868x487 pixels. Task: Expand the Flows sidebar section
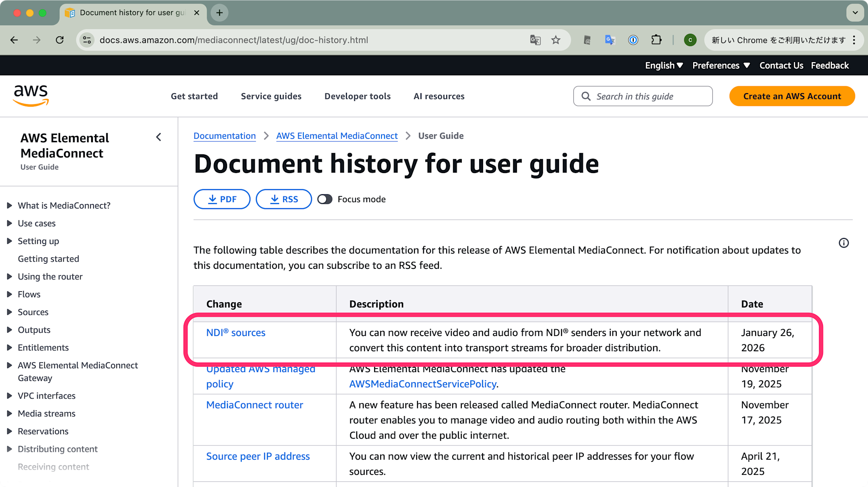coord(10,294)
